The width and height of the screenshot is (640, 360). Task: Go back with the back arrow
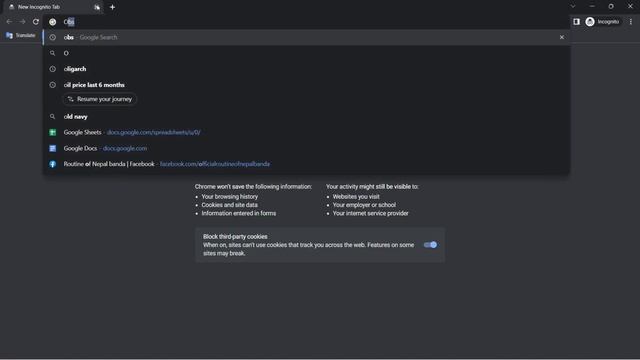(9, 22)
